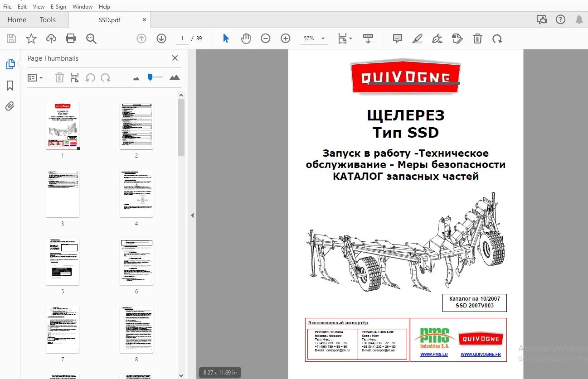Image resolution: width=588 pixels, height=379 pixels.
Task: Open the page fit options dropdown
Action: [345, 39]
